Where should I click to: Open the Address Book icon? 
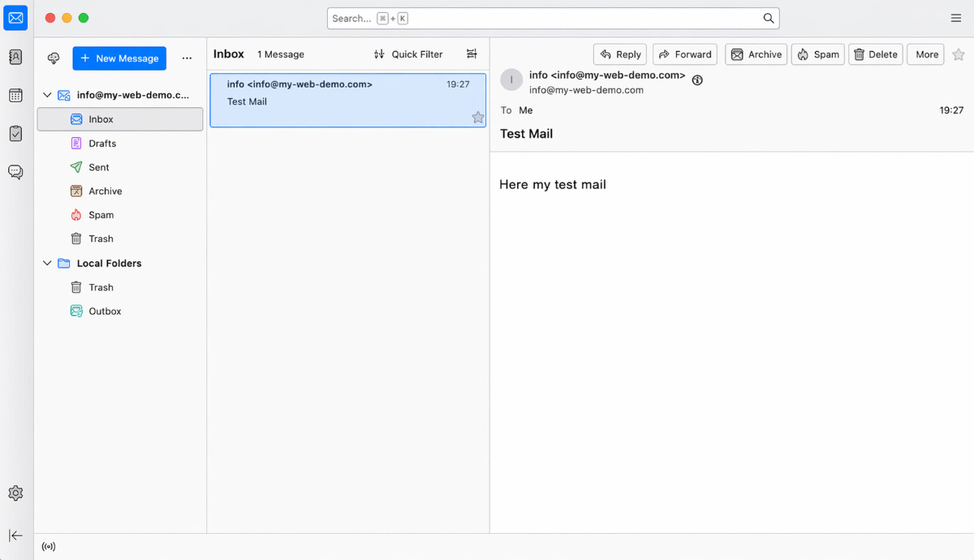pos(15,57)
